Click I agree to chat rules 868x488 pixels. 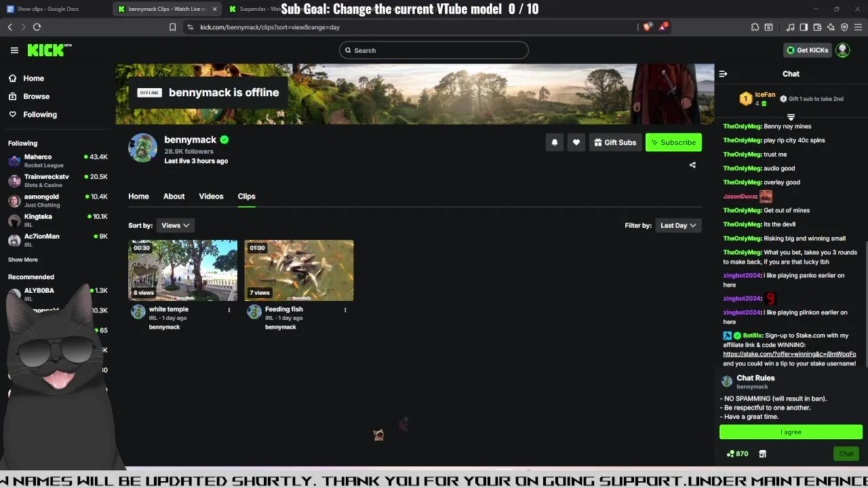click(791, 432)
